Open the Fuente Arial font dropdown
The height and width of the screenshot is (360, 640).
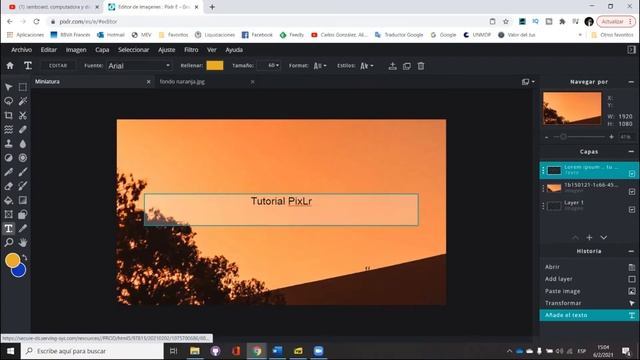coord(139,66)
